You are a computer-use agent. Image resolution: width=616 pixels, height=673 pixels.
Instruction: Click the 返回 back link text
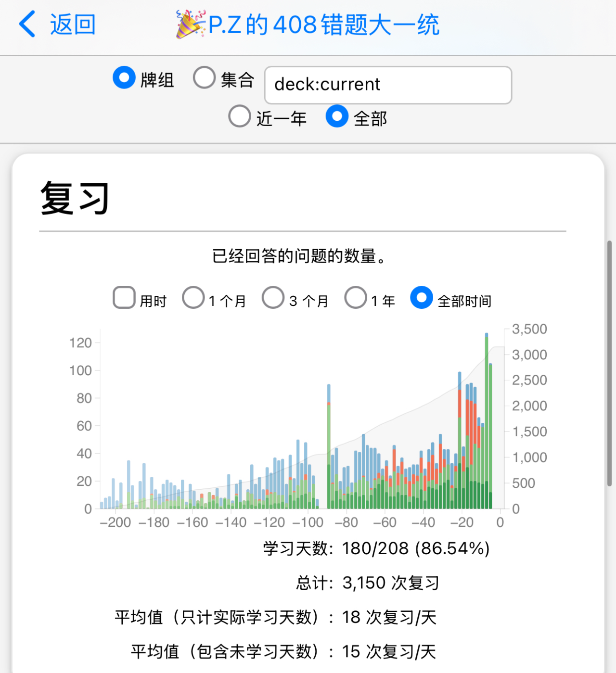pyautogui.click(x=73, y=24)
